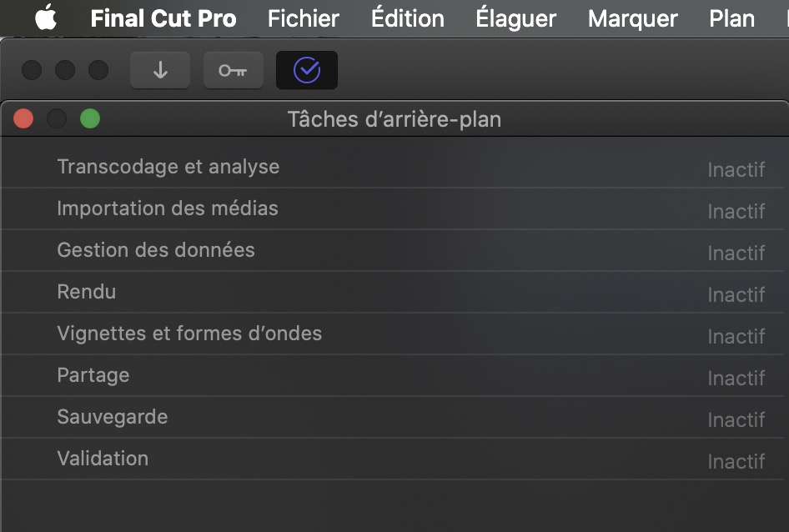Select the Validation task row
This screenshot has height=532, width=789.
(x=393, y=459)
